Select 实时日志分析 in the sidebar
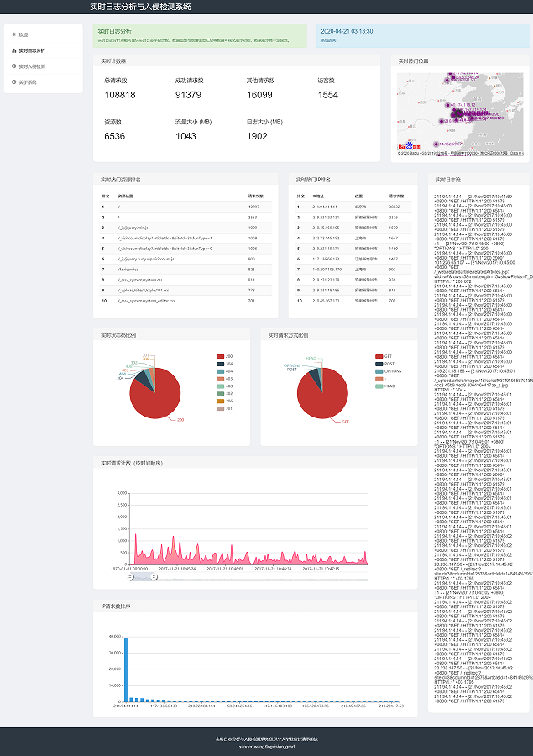Viewport: 533px width, 756px height. point(44,50)
